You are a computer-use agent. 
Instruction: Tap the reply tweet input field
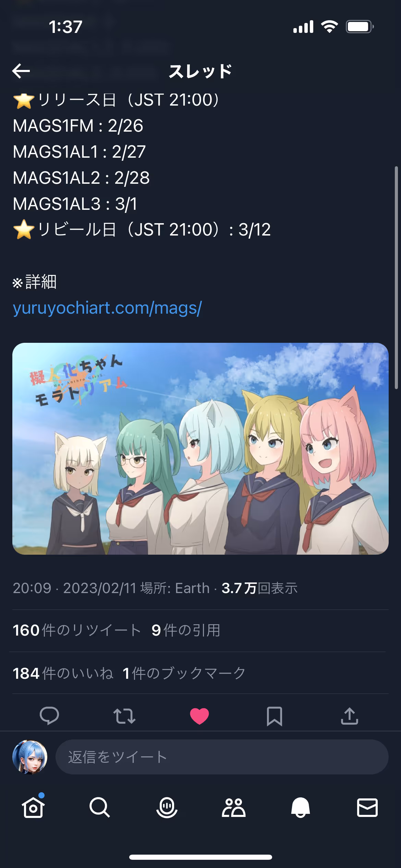click(x=222, y=757)
